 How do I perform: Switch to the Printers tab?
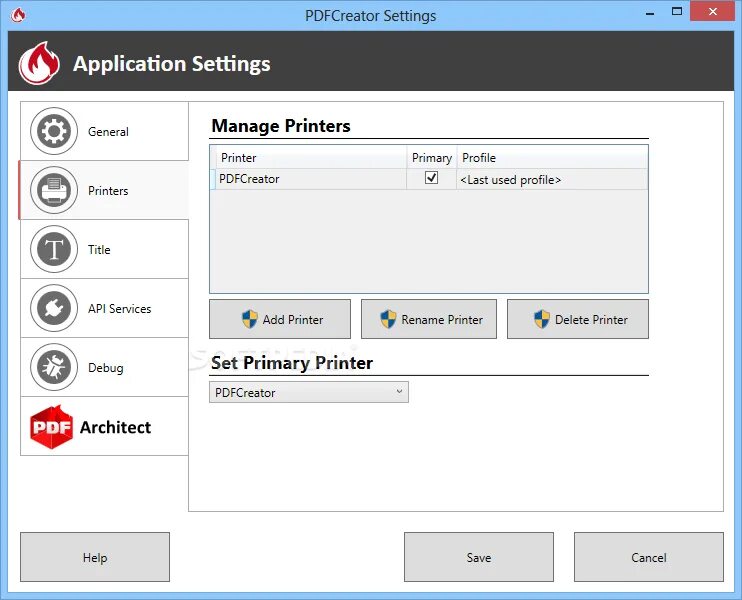(104, 190)
